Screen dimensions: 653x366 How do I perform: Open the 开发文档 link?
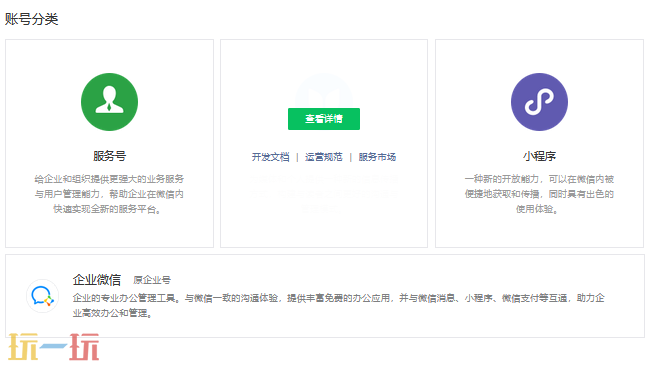tap(270, 157)
